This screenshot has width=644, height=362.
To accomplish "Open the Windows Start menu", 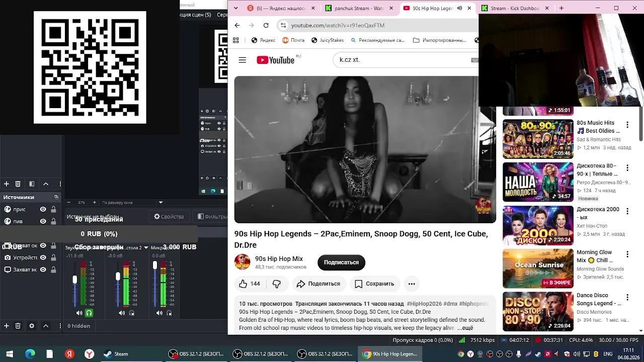I will [x=9, y=354].
